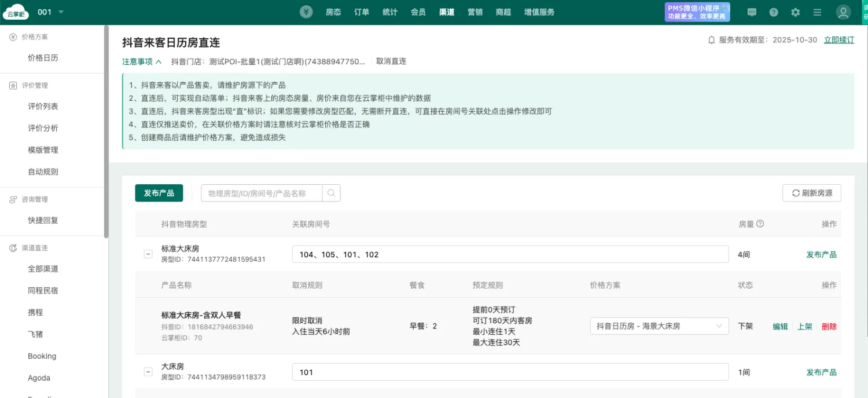
Task: Click the 云掌柜 cloud logo
Action: point(15,12)
